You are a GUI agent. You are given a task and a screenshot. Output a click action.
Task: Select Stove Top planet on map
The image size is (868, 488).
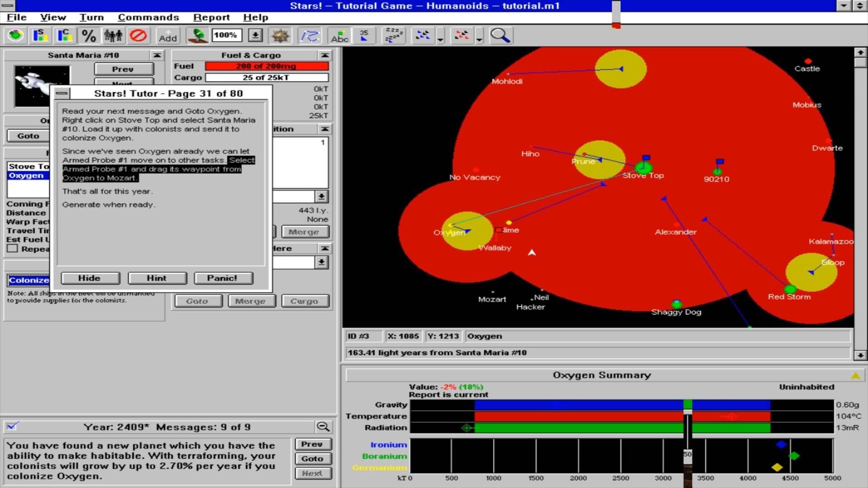[643, 169]
